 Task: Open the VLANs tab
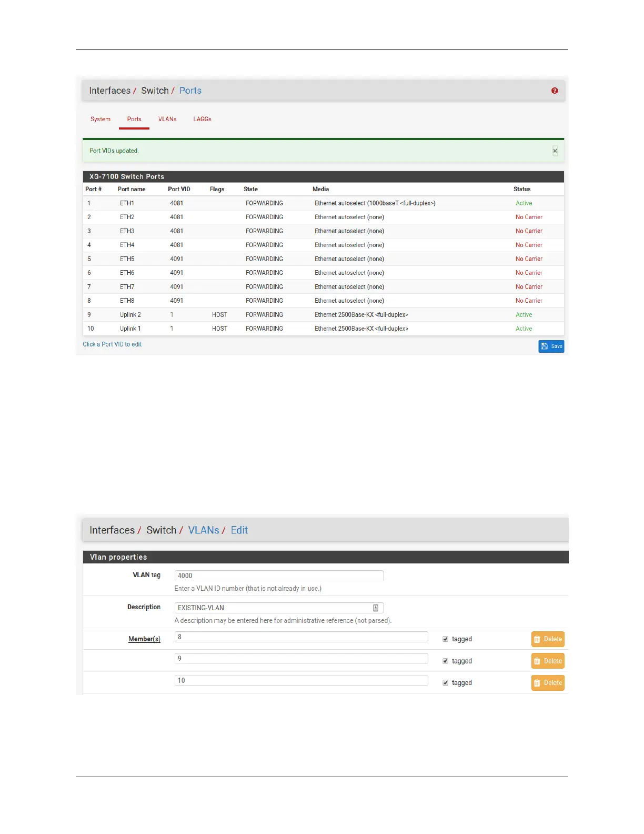tap(167, 119)
